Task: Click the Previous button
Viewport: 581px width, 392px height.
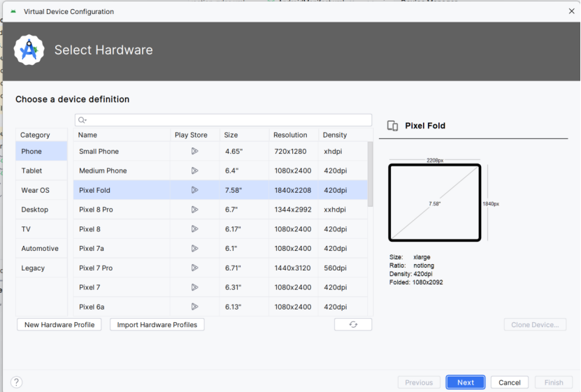Action: click(x=419, y=382)
